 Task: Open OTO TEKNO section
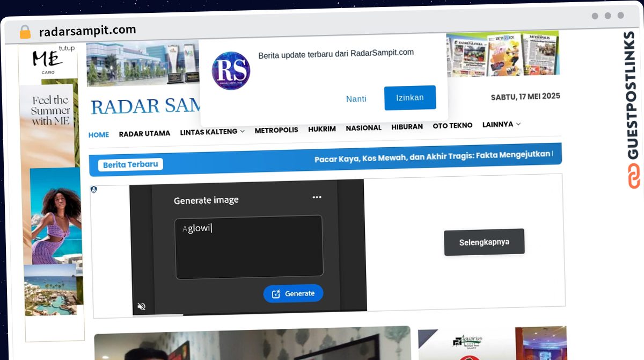[452, 125]
